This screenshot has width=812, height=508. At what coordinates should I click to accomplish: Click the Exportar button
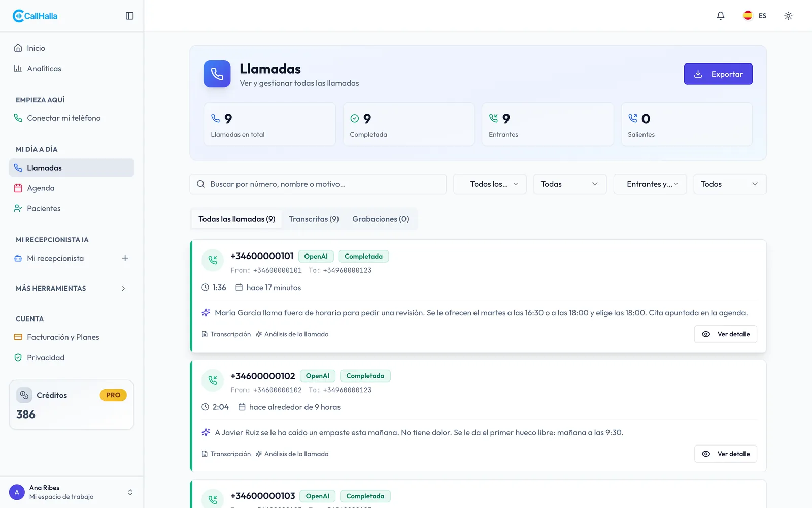(718, 74)
